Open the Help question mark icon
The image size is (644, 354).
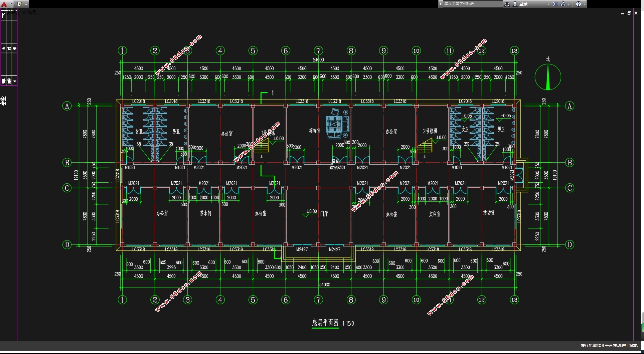point(579,4)
